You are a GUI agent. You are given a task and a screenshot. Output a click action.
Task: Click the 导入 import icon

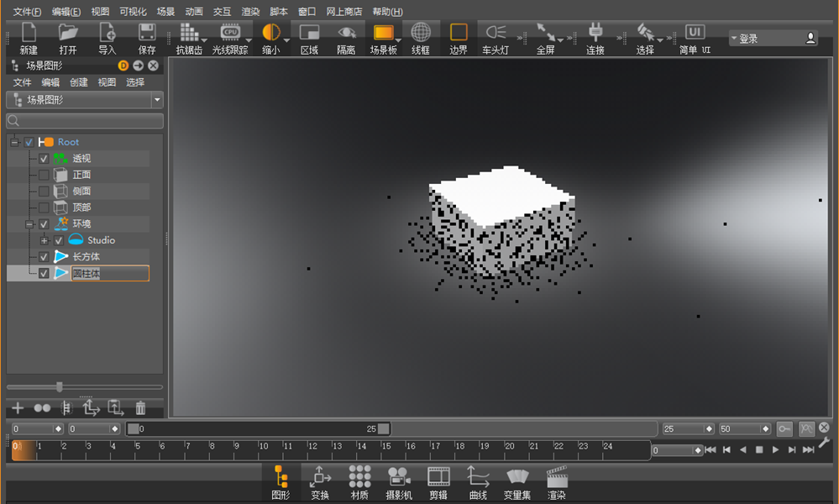107,33
